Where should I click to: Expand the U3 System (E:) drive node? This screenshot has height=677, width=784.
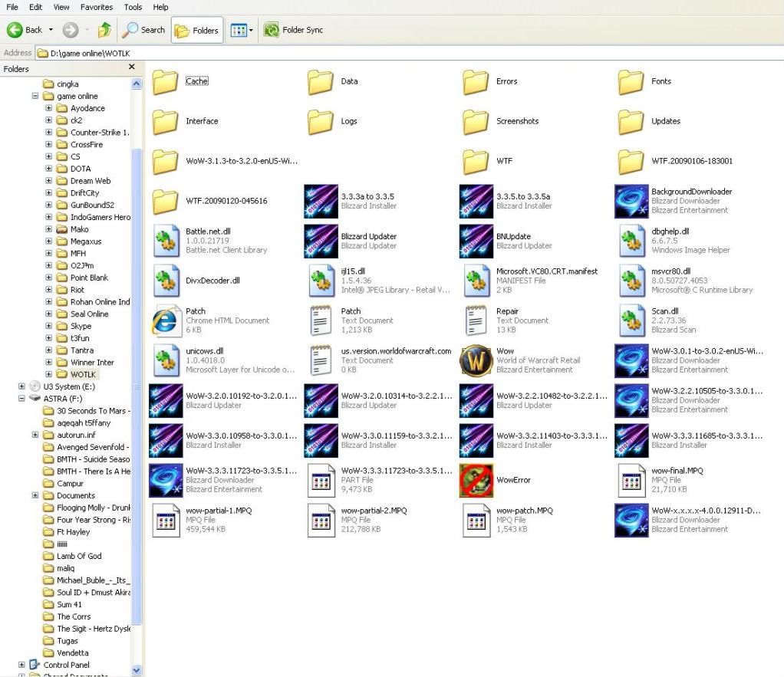(x=21, y=386)
